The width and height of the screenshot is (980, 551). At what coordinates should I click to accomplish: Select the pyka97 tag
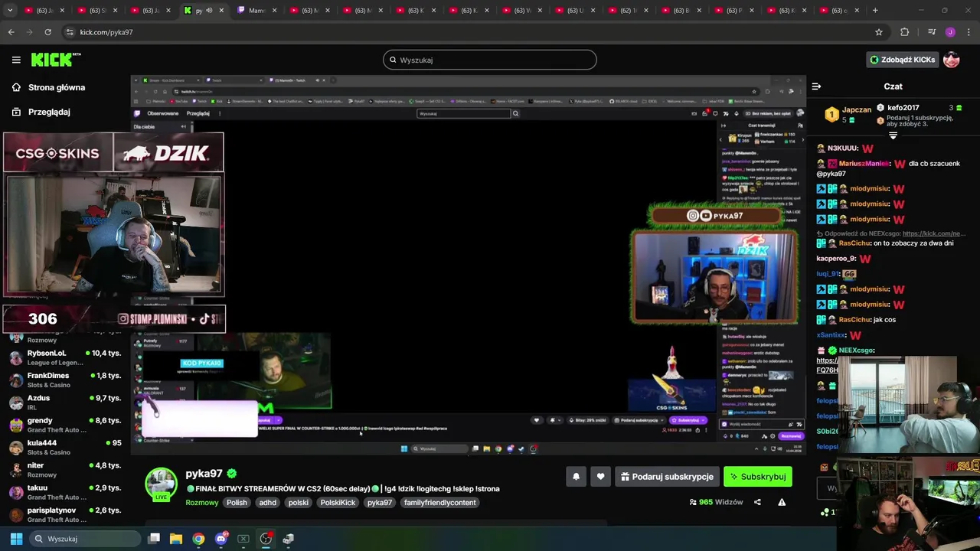pos(379,503)
